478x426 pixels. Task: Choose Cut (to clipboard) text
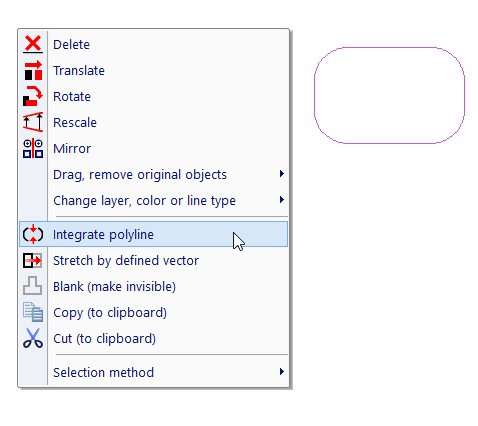click(104, 339)
